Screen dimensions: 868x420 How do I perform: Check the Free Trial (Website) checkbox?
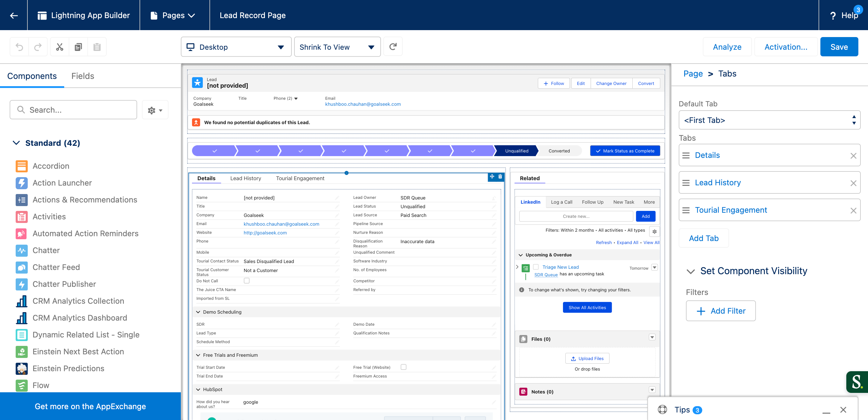pos(403,367)
